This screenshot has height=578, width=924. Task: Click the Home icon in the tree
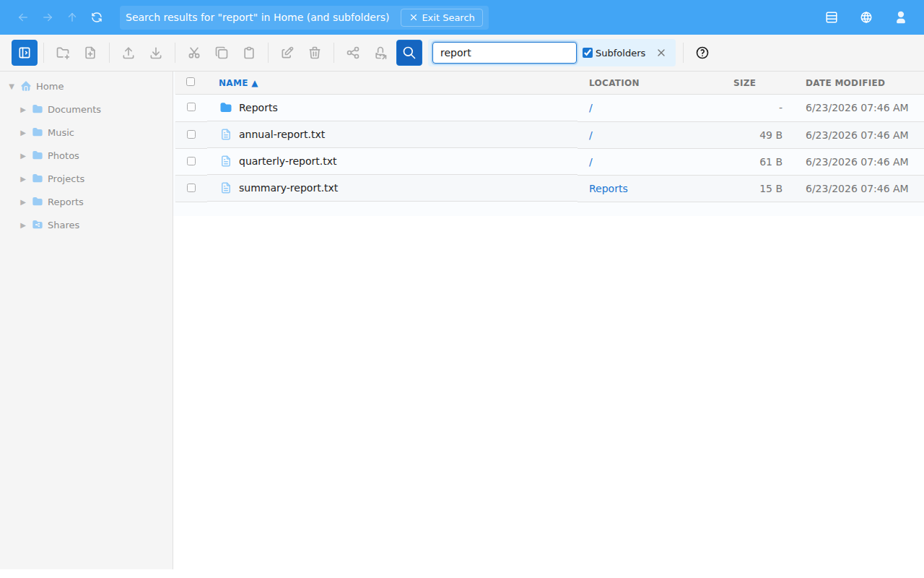[x=26, y=86]
